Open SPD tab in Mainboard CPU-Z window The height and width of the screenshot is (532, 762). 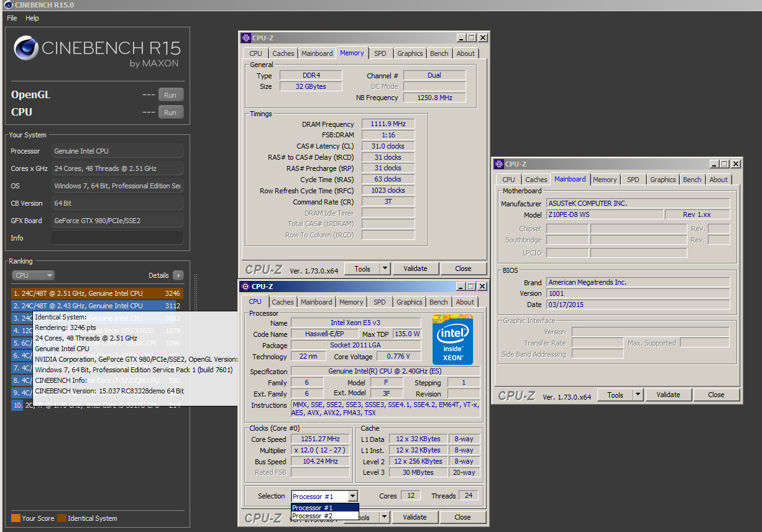pos(633,180)
